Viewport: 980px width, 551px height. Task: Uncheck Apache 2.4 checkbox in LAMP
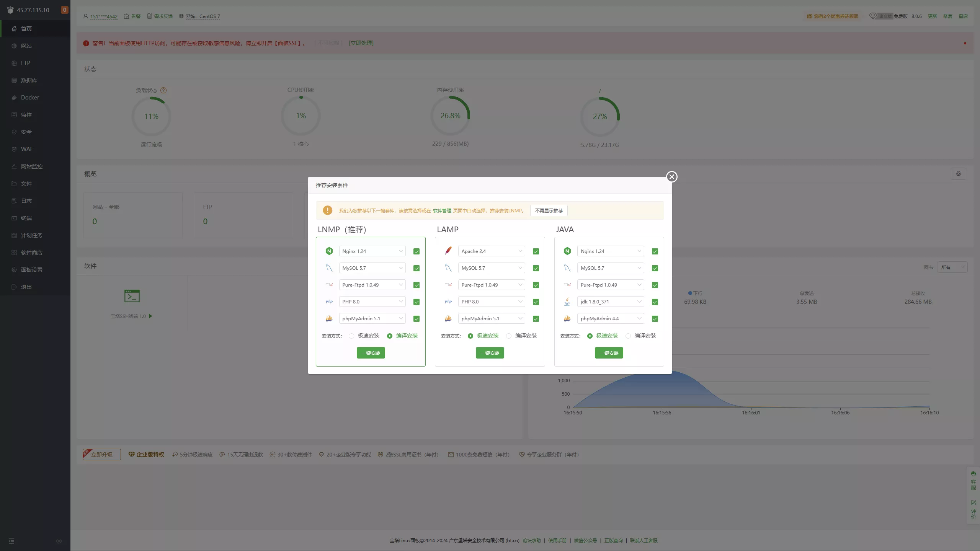tap(536, 251)
